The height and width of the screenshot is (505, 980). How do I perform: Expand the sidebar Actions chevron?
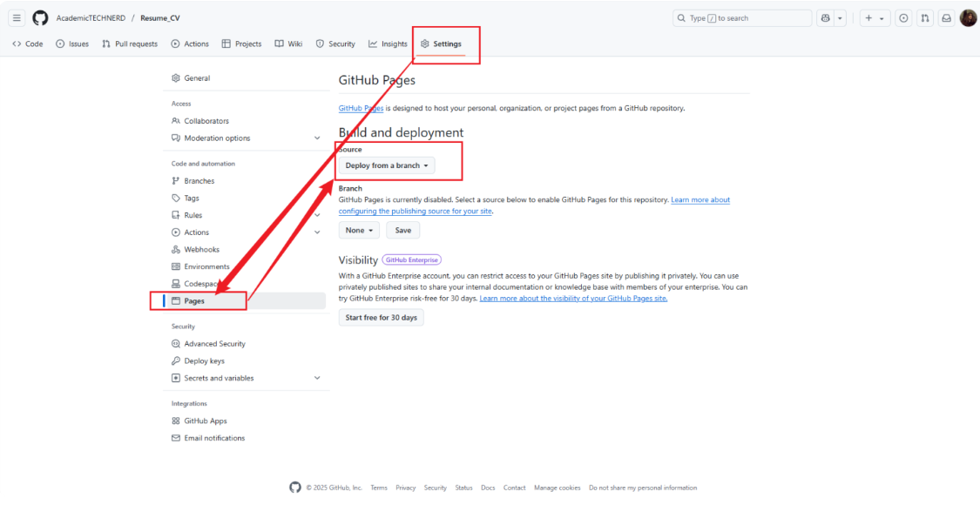317,232
